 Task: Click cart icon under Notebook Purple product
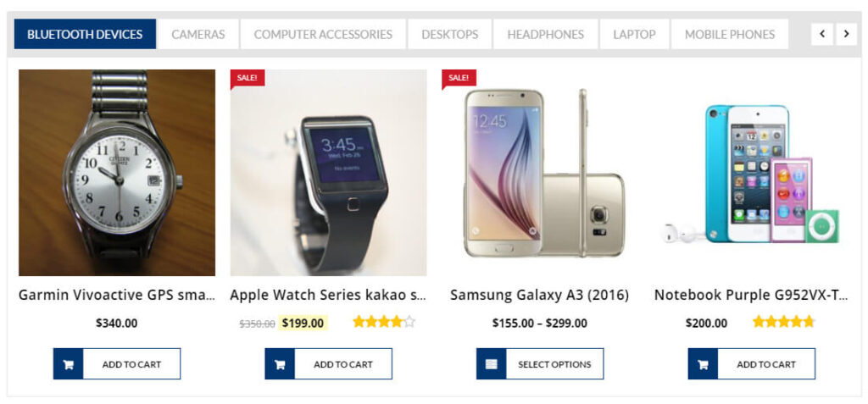[x=703, y=364]
